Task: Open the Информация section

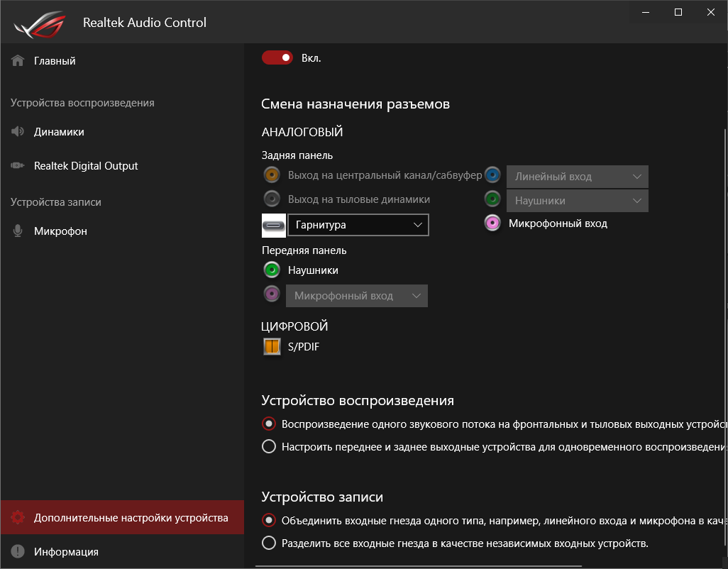Action: click(x=65, y=552)
